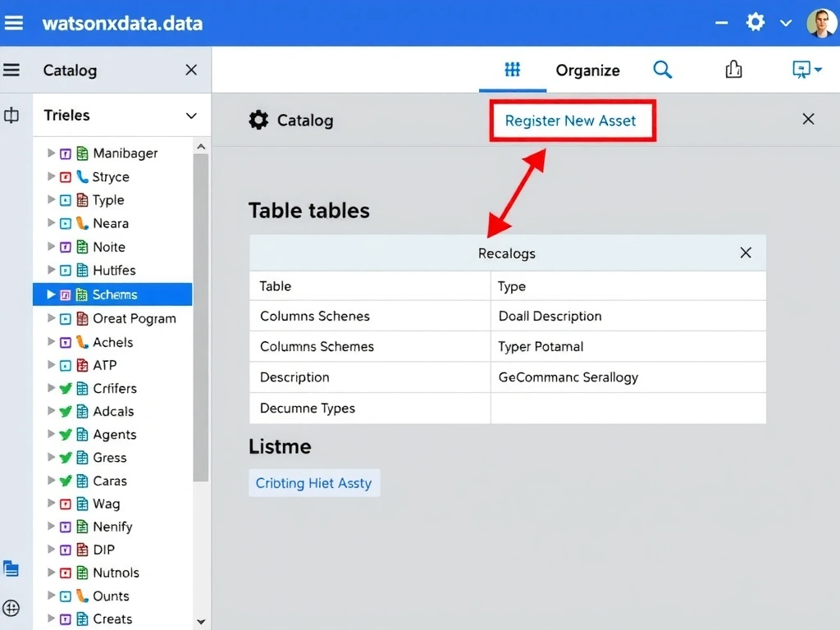Open Catalog panel hamburger menu
Image resolution: width=840 pixels, height=630 pixels.
(x=11, y=70)
